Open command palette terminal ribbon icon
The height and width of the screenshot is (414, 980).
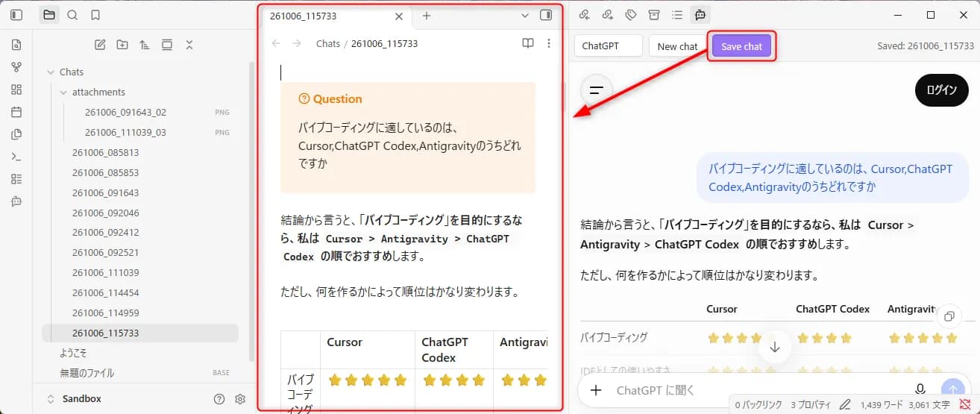[16, 157]
